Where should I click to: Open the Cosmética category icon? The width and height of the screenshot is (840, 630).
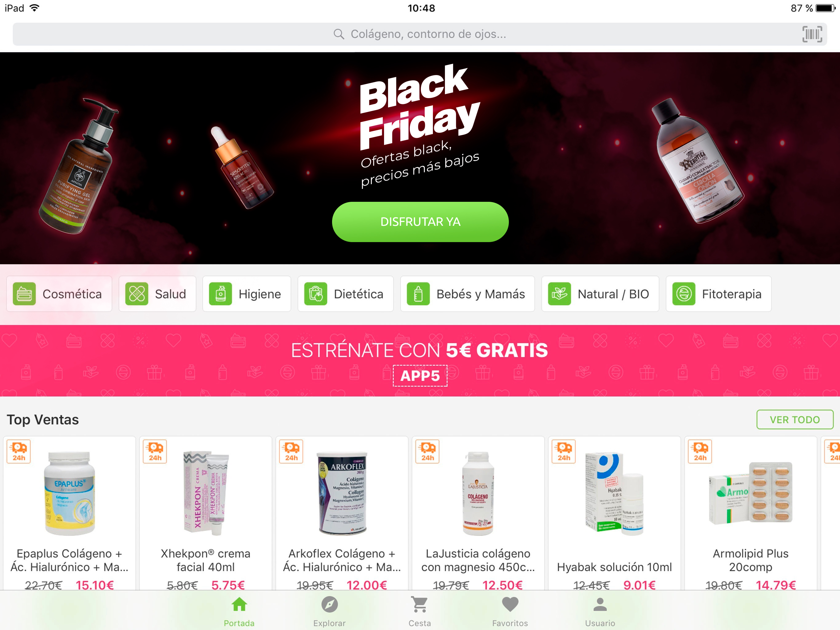pyautogui.click(x=24, y=294)
